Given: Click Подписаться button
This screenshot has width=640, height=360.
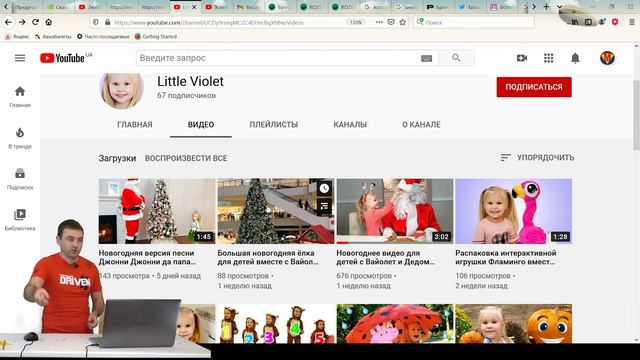Looking at the screenshot, I should 534,87.
